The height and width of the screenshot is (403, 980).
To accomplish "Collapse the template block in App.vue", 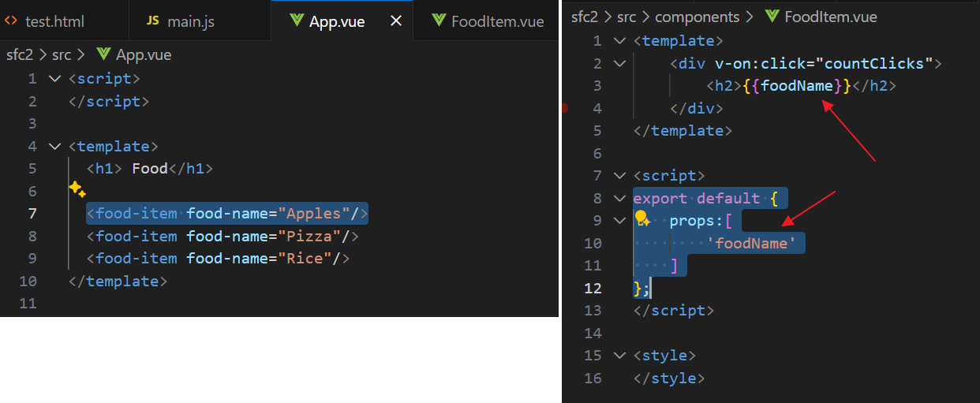I will point(54,147).
